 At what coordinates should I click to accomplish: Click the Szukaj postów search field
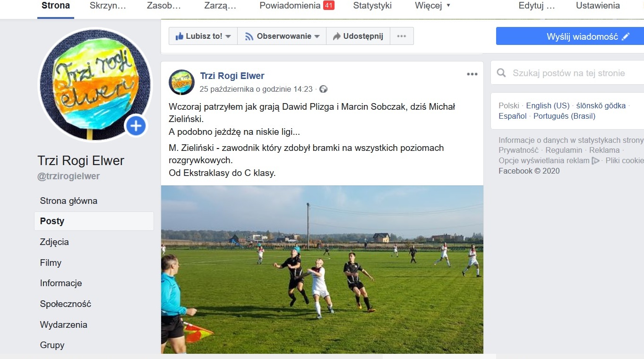(x=567, y=73)
